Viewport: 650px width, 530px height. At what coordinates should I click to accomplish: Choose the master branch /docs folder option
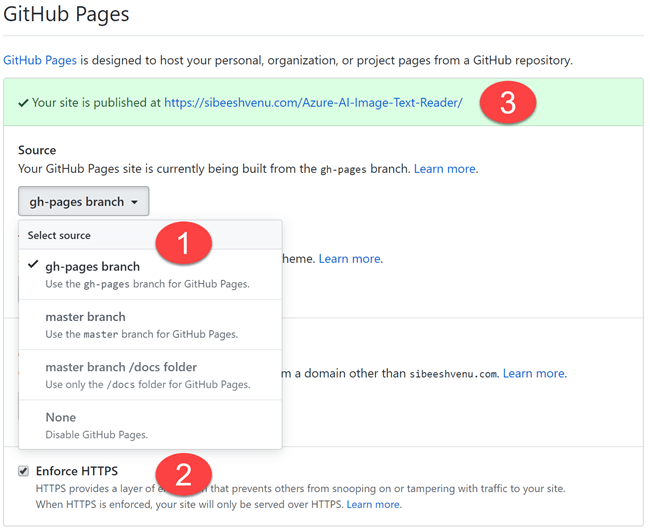point(150,375)
